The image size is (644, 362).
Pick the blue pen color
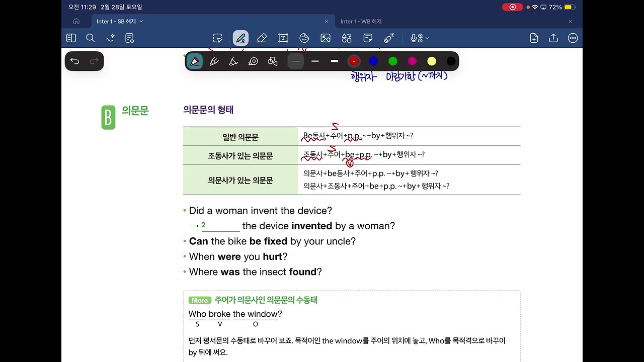373,61
